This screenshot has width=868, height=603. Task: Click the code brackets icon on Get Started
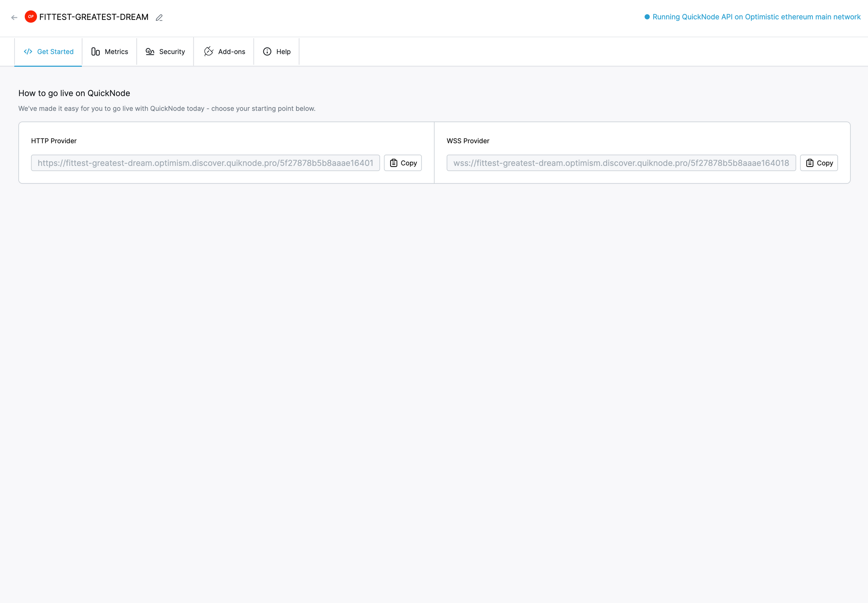(x=28, y=52)
